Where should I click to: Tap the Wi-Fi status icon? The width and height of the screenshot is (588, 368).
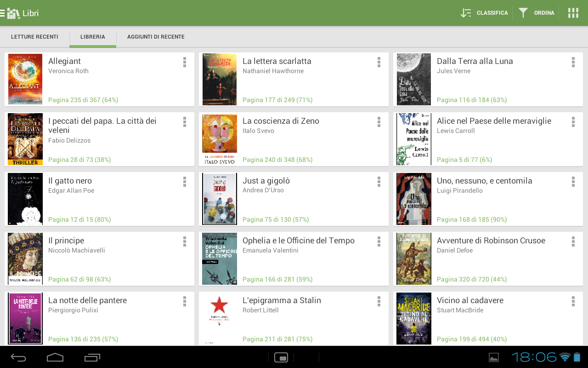pos(565,357)
